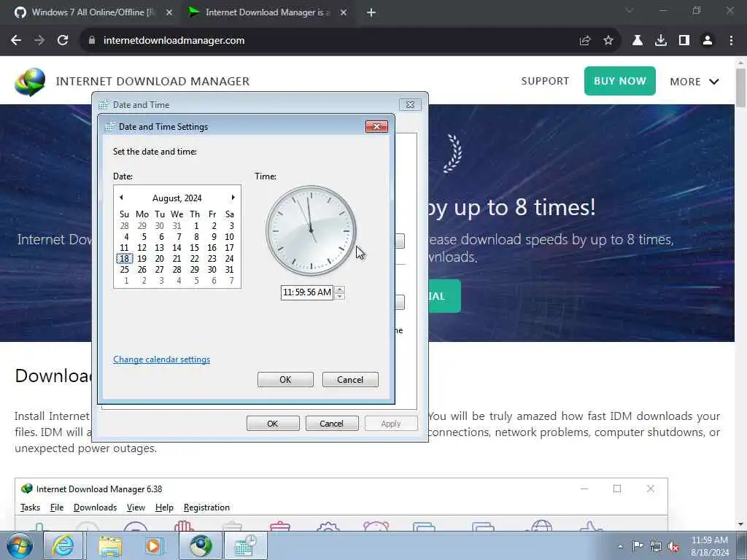Viewport: 747px width, 560px height.
Task: Select August 31 in the calendar
Action: pos(230,270)
